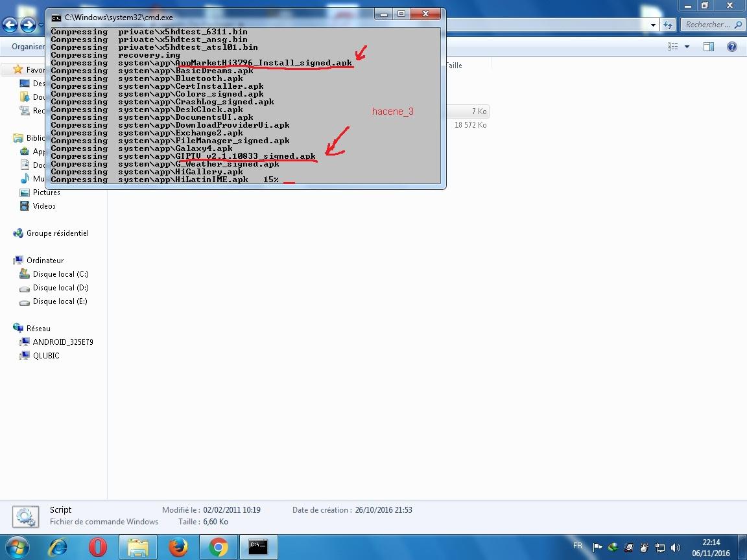The height and width of the screenshot is (560, 747).
Task: Launch Google Chrome from the taskbar
Action: (219, 548)
